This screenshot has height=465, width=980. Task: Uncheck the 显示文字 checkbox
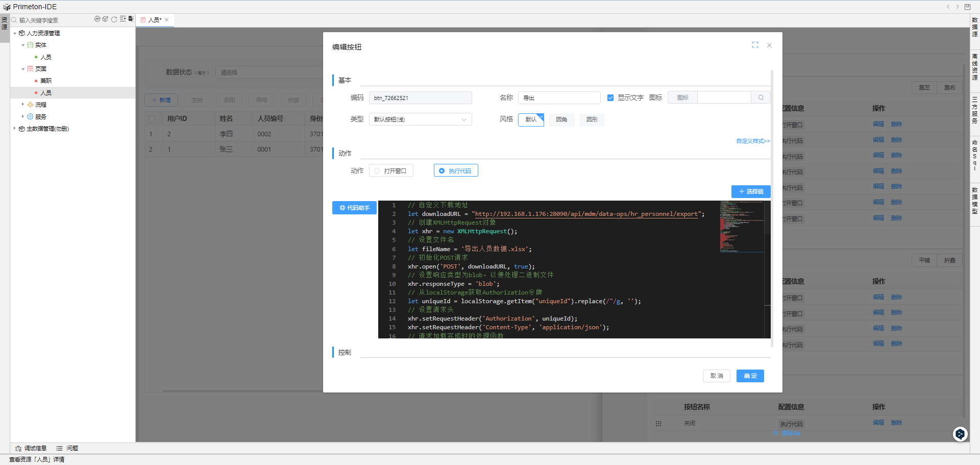point(610,97)
